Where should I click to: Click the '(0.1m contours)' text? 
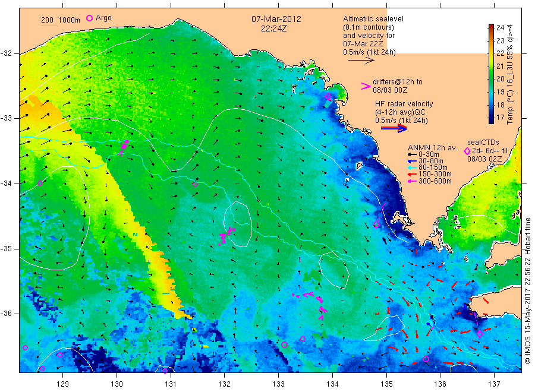pos(368,27)
